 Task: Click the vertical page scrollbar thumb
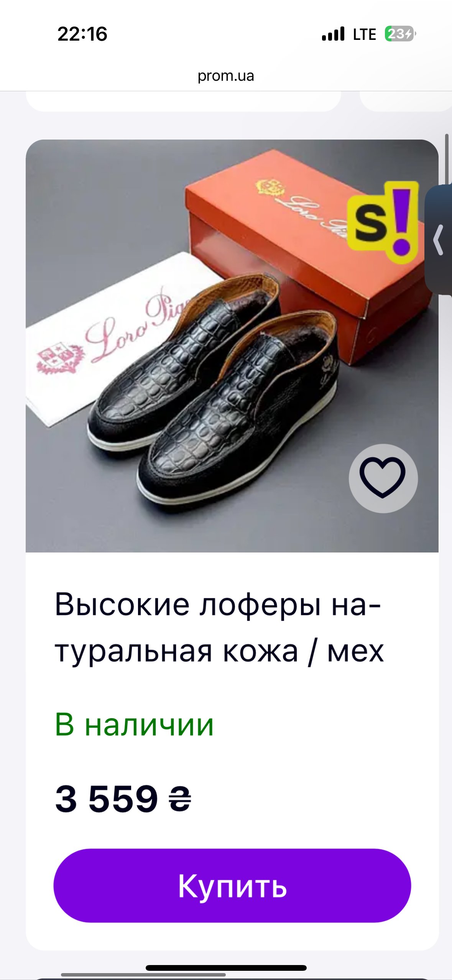447,159
